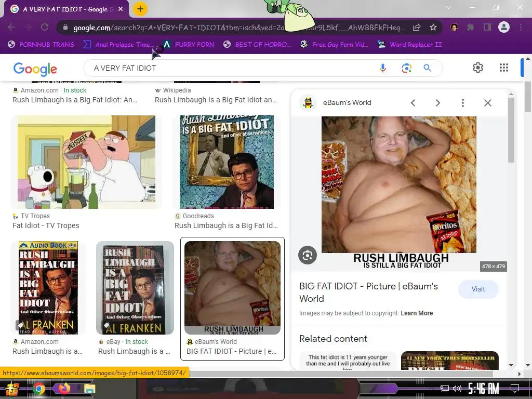Go forward with the browser forward arrow
This screenshot has width=532, height=399.
tap(28, 27)
